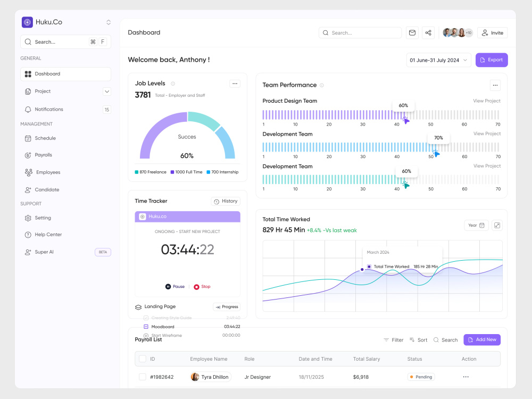Select Dashboard in the sidebar
Viewport: 532px width, 399px height.
65,74
